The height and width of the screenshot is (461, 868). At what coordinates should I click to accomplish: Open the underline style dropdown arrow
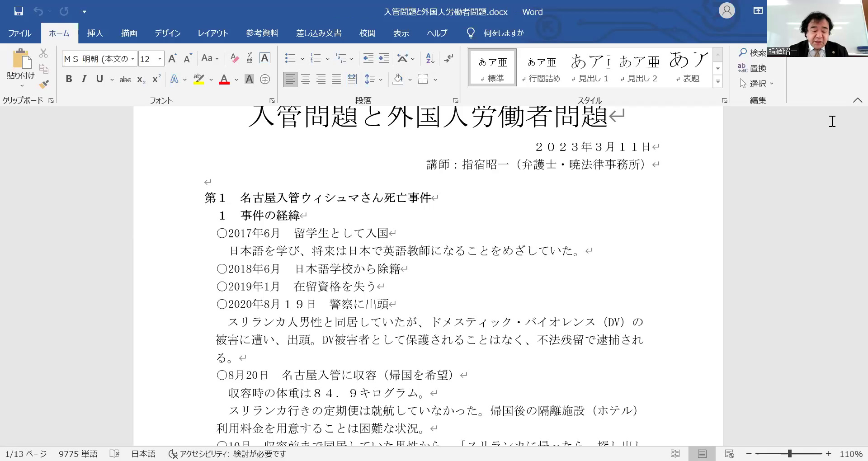point(112,80)
